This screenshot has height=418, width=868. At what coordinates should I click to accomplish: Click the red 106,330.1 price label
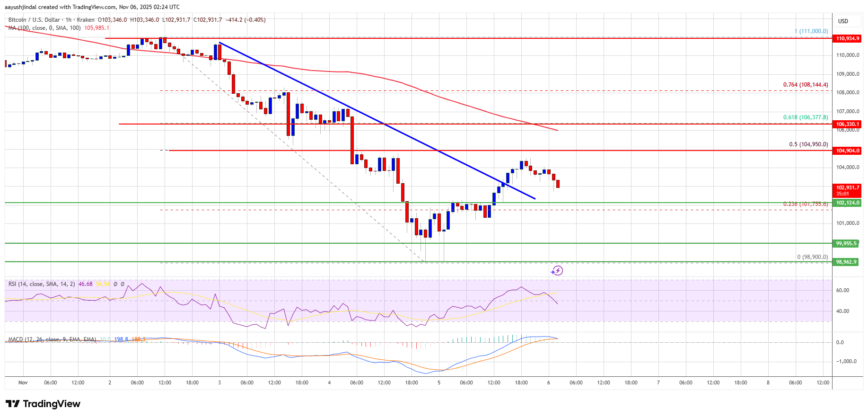pyautogui.click(x=847, y=124)
